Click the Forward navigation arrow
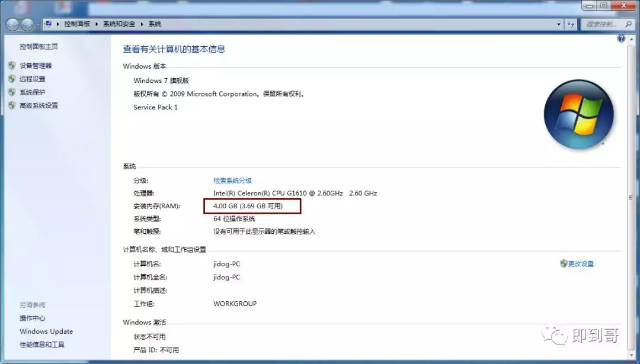The width and height of the screenshot is (640, 364). point(27,25)
